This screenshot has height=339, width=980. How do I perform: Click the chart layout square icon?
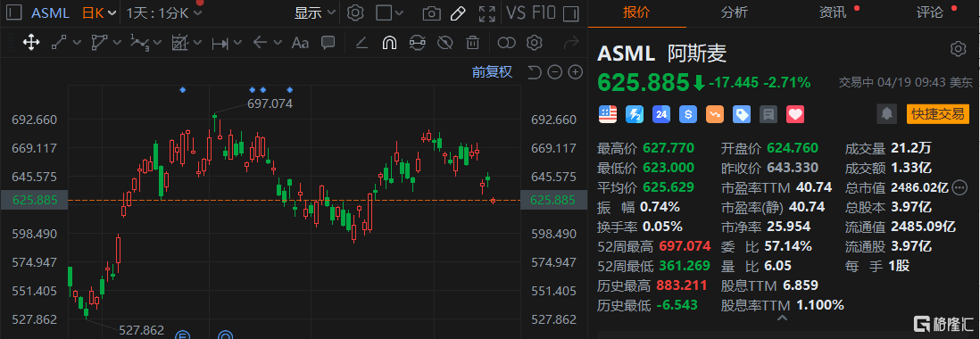tap(385, 12)
